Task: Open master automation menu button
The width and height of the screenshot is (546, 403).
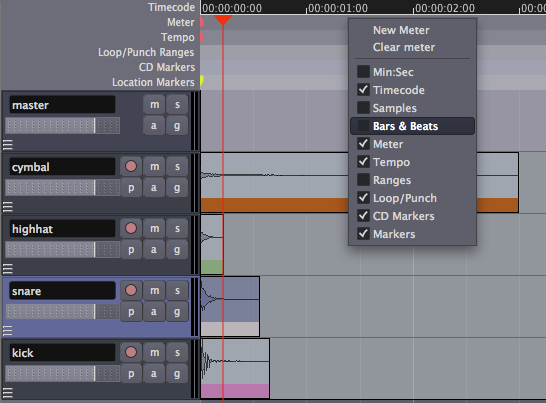Action: tap(154, 125)
